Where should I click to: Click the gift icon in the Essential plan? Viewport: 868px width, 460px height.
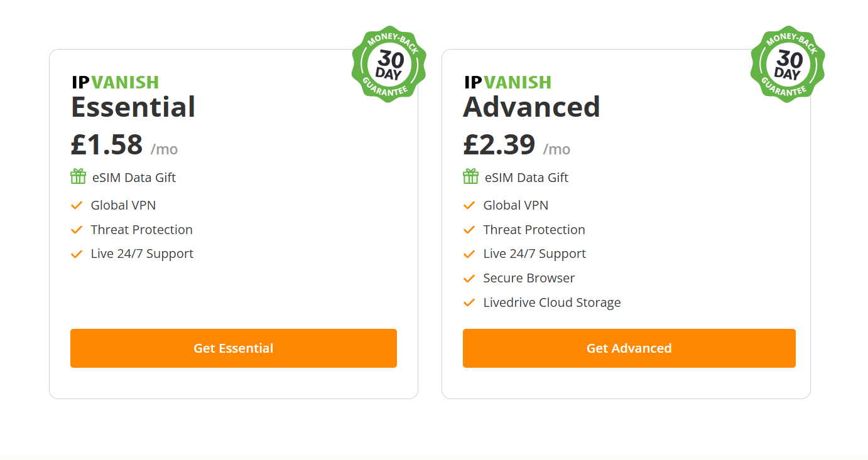pyautogui.click(x=78, y=177)
